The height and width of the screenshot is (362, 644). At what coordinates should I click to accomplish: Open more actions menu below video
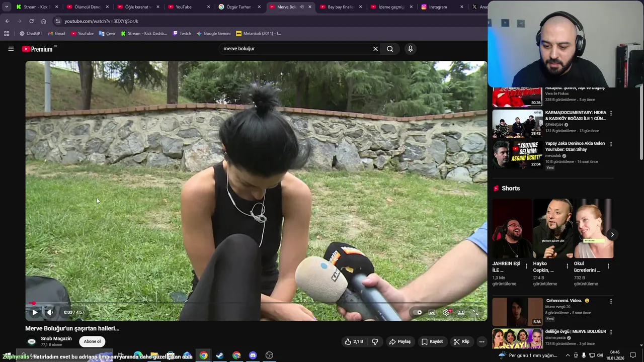pyautogui.click(x=481, y=341)
